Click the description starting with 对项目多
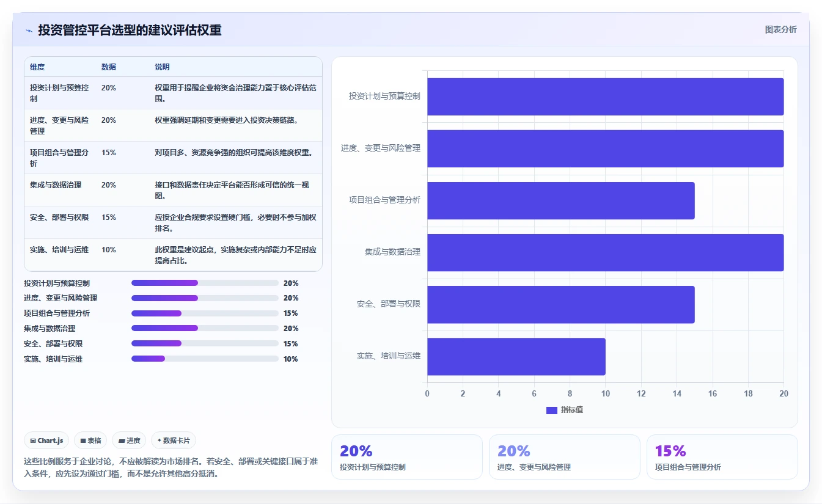The height and width of the screenshot is (504, 822). click(234, 152)
